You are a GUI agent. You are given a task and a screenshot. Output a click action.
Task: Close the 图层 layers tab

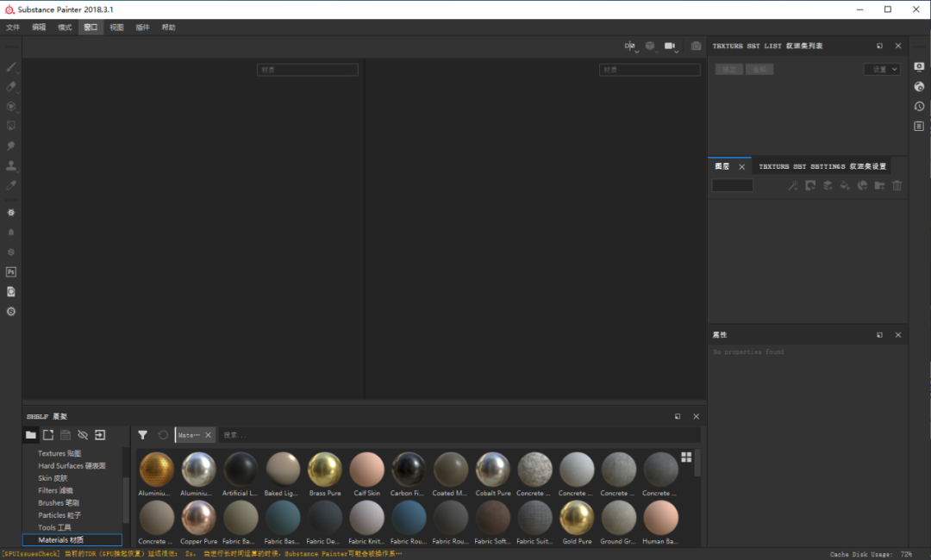pyautogui.click(x=741, y=166)
